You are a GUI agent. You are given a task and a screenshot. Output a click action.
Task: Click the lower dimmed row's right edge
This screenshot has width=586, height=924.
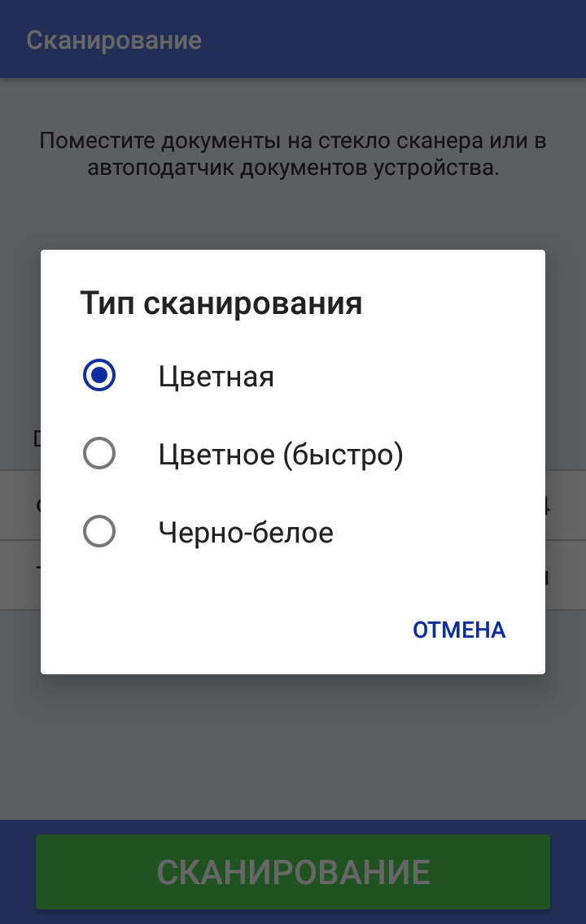pos(565,576)
